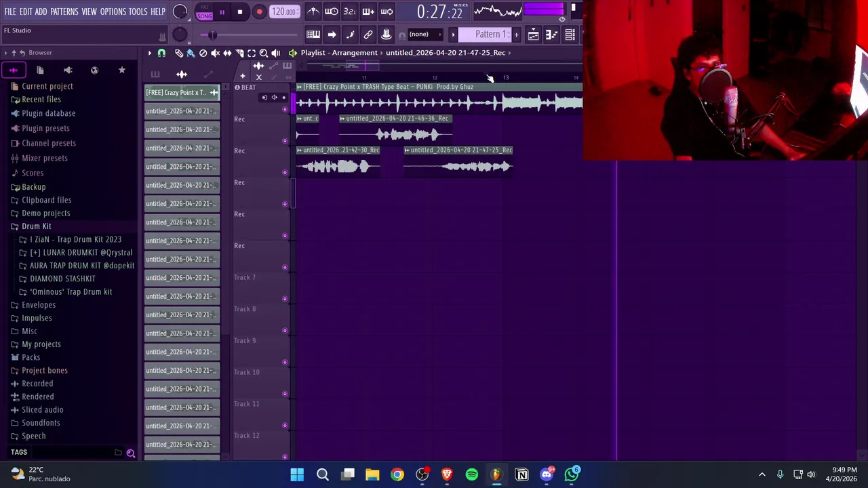Viewport: 868px width, 488px height.
Task: Expand the Envelopes folder
Action: click(x=39, y=305)
